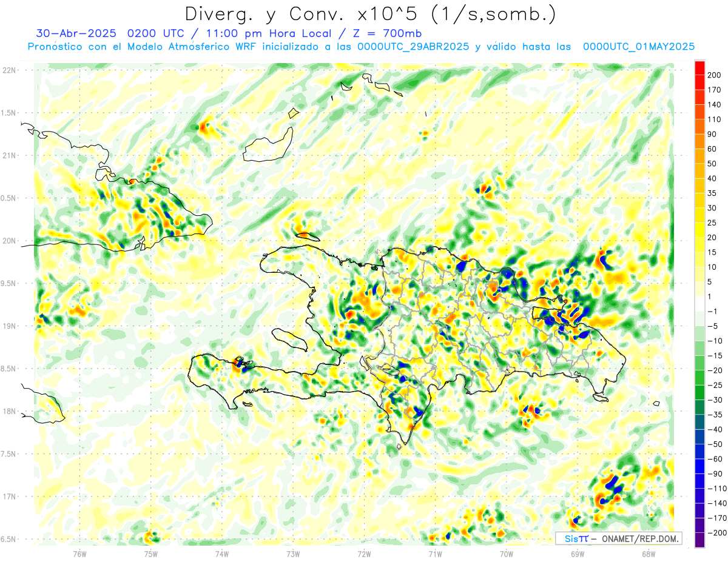Screen dimensions: 728x562
Task: Click the '17N' latitude label
Action: click(x=8, y=497)
